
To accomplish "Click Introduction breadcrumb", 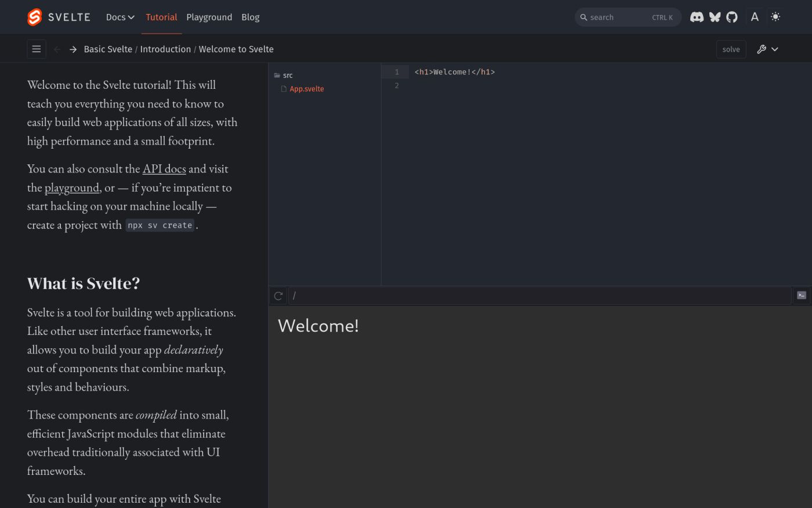I will pos(165,49).
